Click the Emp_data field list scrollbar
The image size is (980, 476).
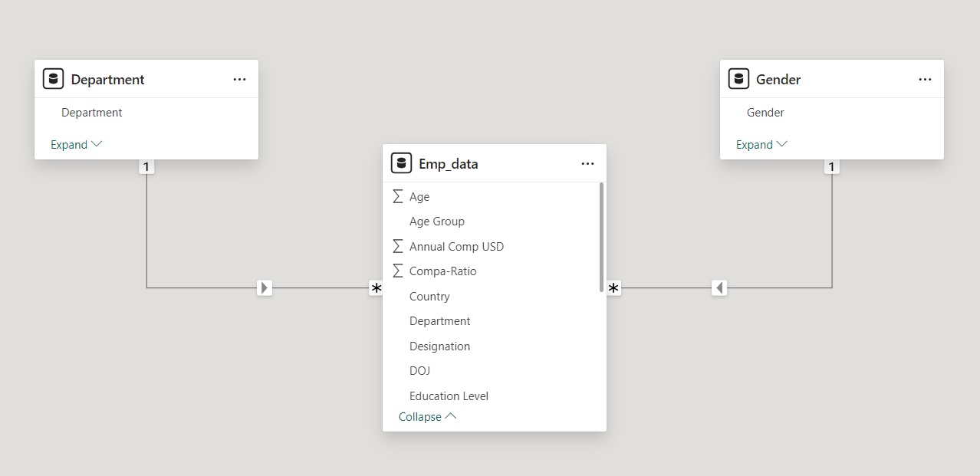(601, 236)
